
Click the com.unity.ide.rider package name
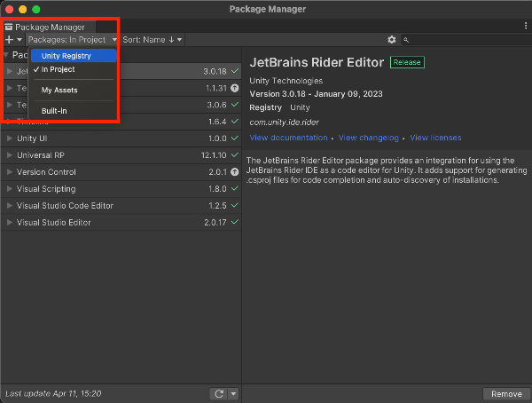(x=284, y=122)
